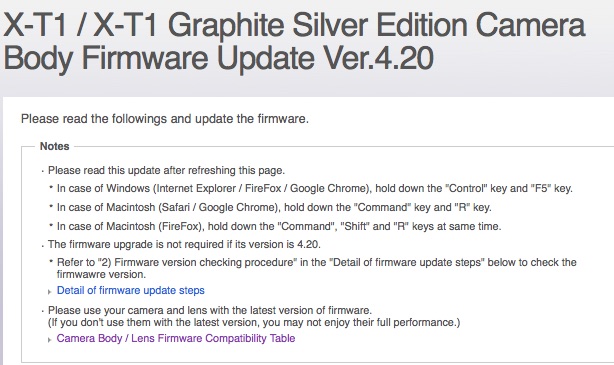Viewport: 614px width, 365px height.
Task: Click the bullet marker before Macintosh Safari line
Action: coord(51,206)
